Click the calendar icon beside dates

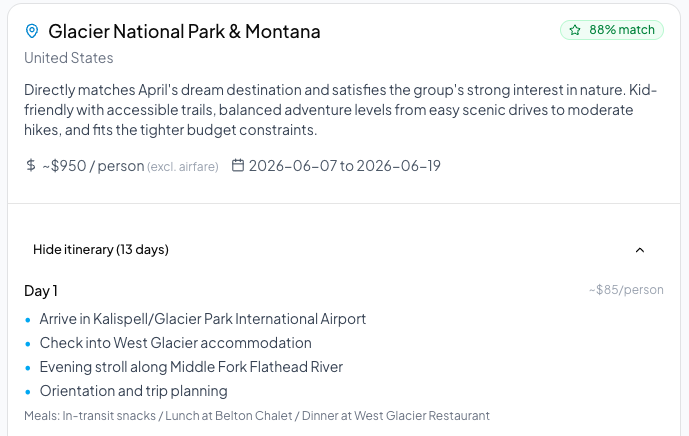pos(238,165)
